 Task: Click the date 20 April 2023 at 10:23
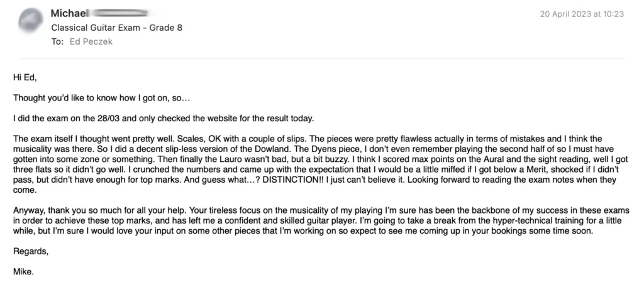pos(582,14)
